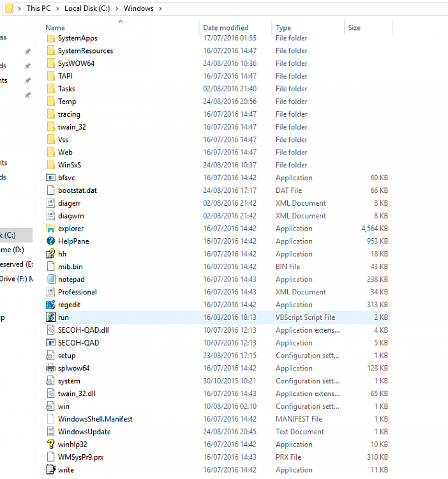Go to This PC in address bar
Image resolution: width=448 pixels, height=479 pixels.
38,8
